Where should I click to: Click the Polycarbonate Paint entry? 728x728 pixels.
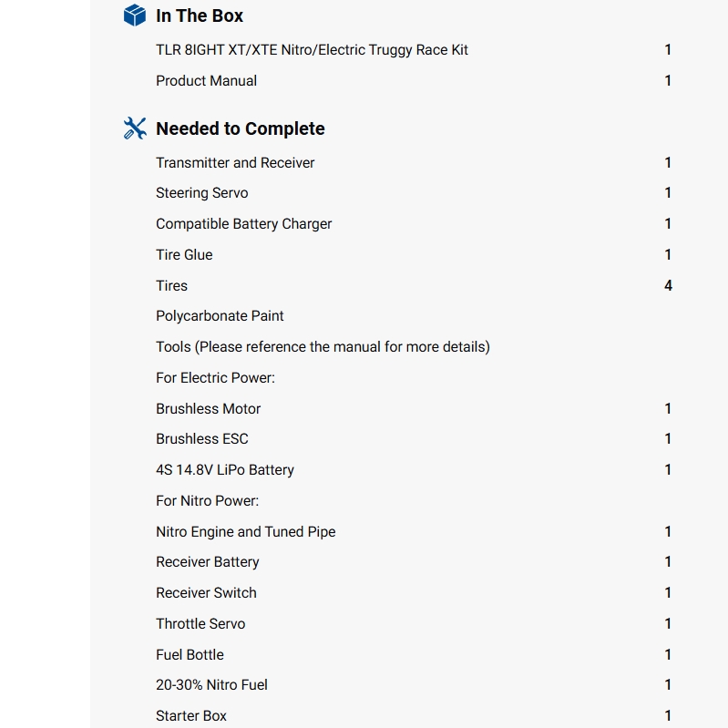coord(220,316)
